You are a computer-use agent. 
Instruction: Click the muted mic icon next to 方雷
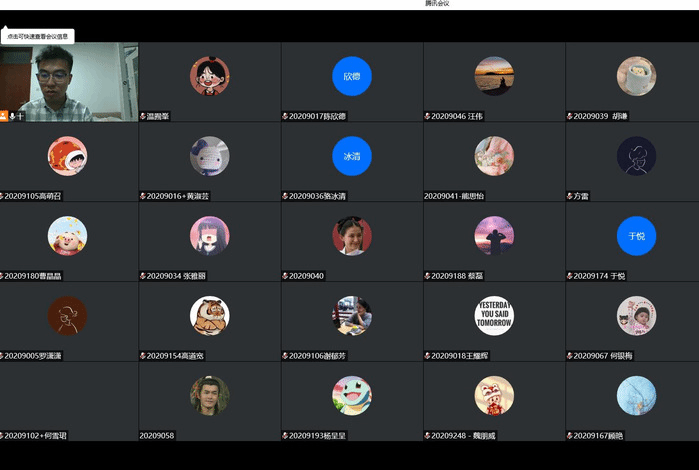[569, 196]
